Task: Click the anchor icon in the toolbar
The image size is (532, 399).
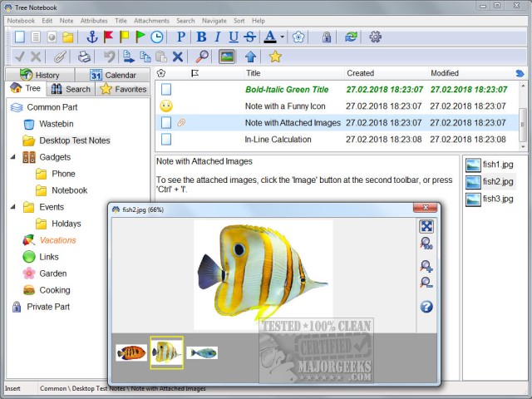Action: [x=92, y=37]
